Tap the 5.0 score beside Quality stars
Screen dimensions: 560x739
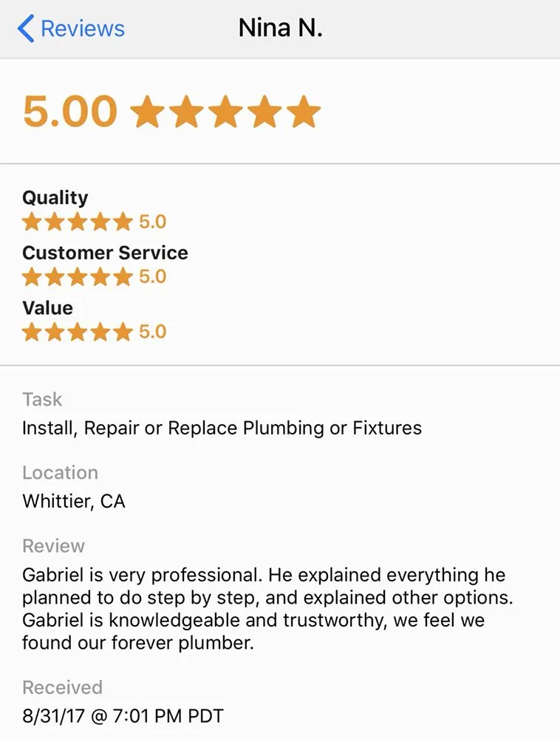point(151,221)
